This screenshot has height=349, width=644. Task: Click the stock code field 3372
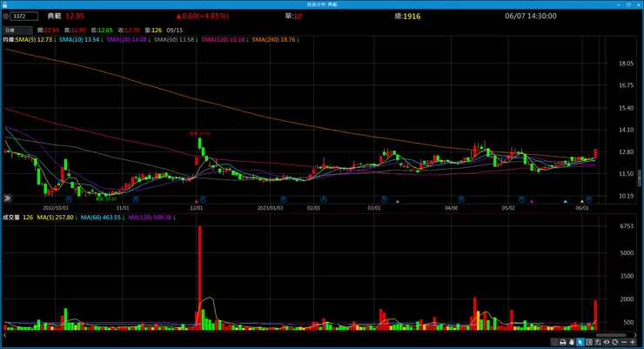coord(23,17)
